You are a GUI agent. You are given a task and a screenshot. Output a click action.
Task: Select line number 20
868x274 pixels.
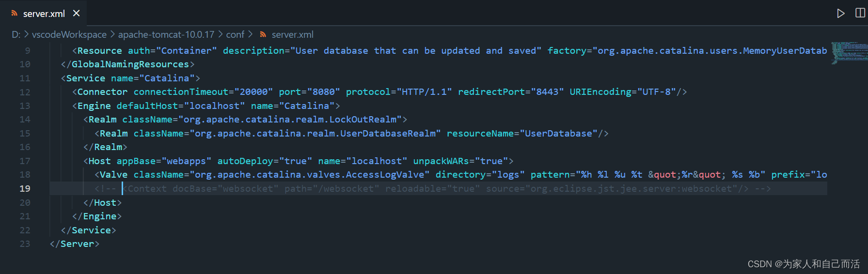(25, 203)
